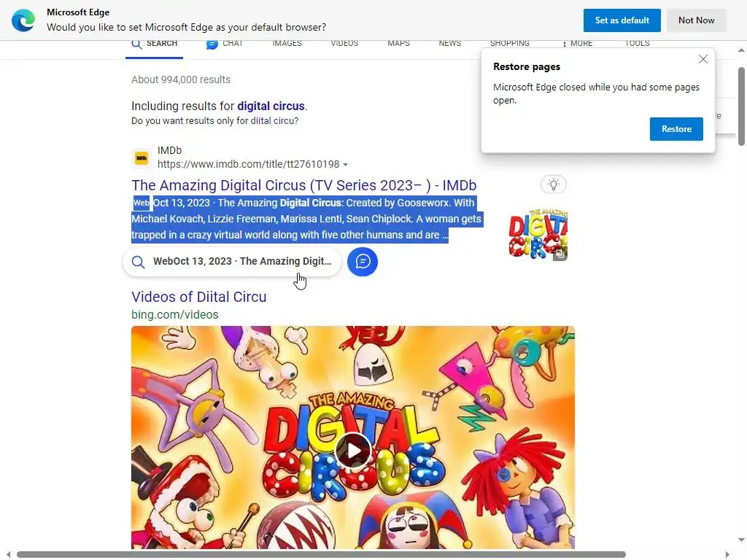Click the imdb.com/title URL text
This screenshot has width=747, height=560.
[x=248, y=164]
